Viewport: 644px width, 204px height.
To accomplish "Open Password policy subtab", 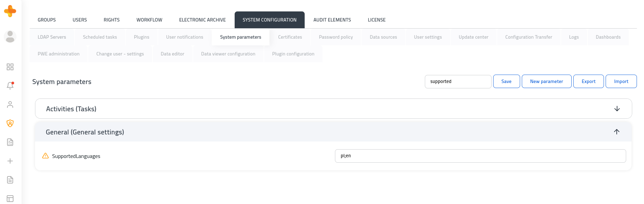I will [x=336, y=37].
